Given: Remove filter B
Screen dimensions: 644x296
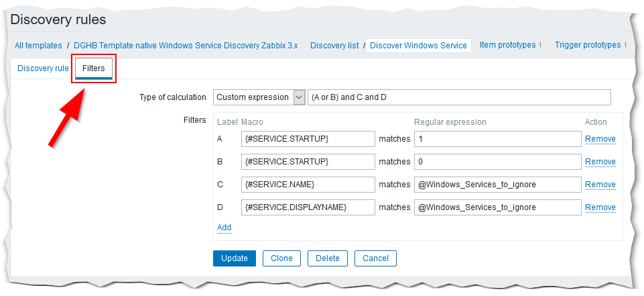Looking at the screenshot, I should [600, 162].
